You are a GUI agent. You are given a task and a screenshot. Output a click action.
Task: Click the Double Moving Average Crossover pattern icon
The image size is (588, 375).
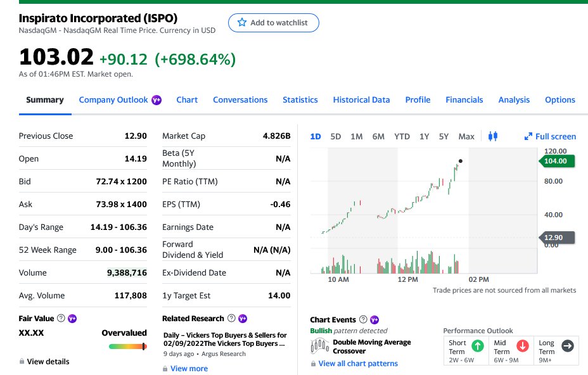(319, 346)
